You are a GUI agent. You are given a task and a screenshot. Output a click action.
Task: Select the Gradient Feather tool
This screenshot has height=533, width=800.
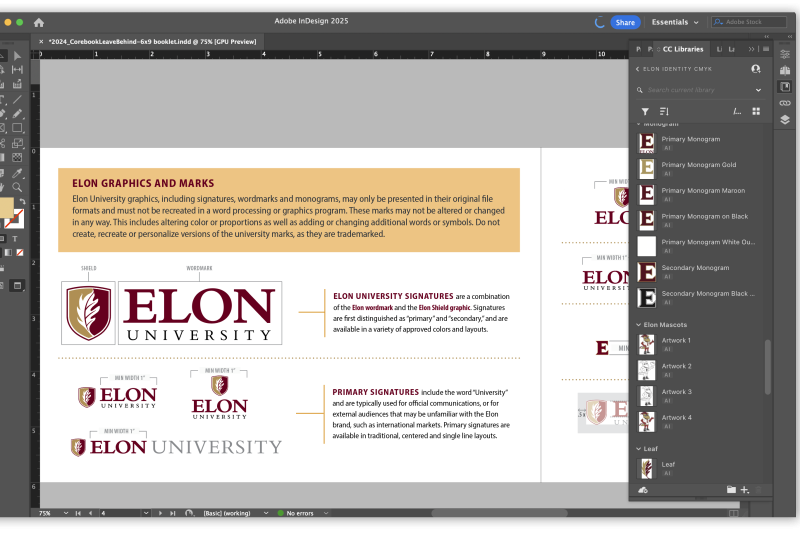click(17, 158)
